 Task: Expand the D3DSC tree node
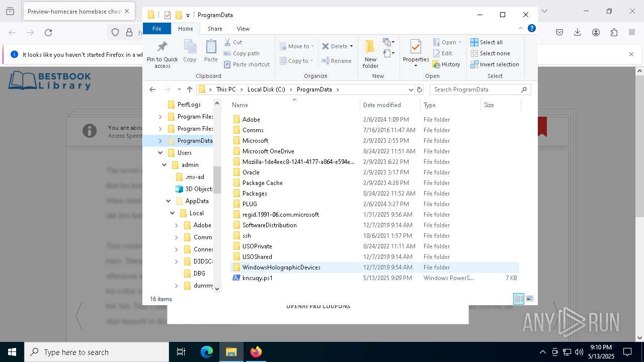click(x=177, y=261)
